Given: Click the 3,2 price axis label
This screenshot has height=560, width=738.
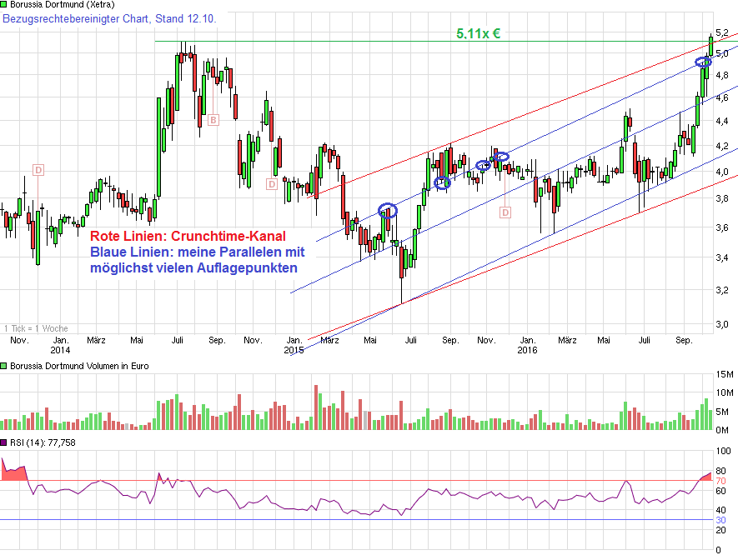Looking at the screenshot, I should (x=722, y=290).
